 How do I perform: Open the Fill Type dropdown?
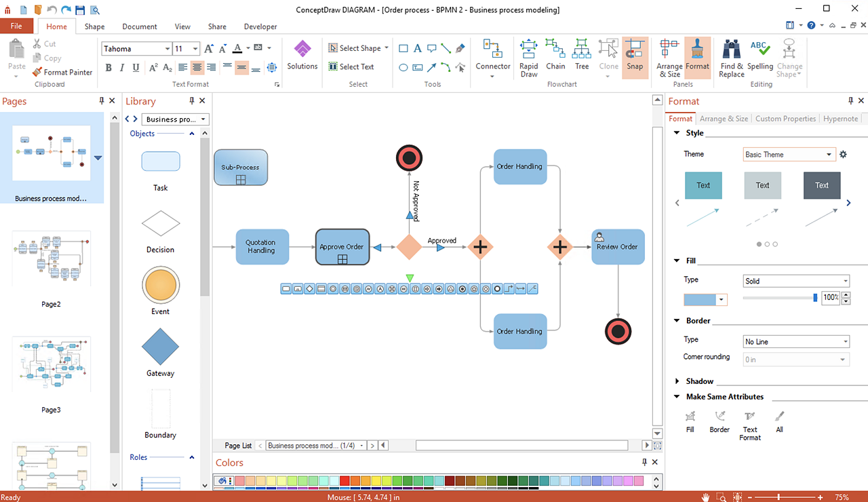tap(796, 281)
